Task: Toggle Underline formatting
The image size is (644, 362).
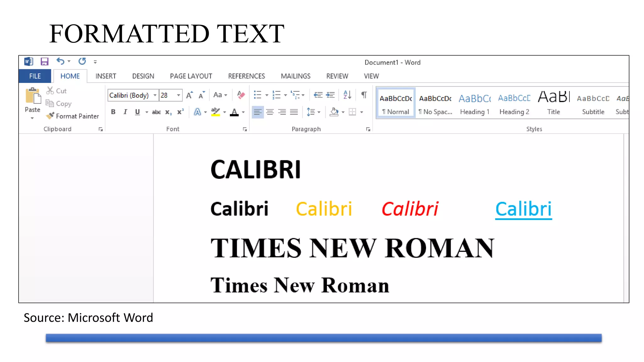Action: [137, 112]
